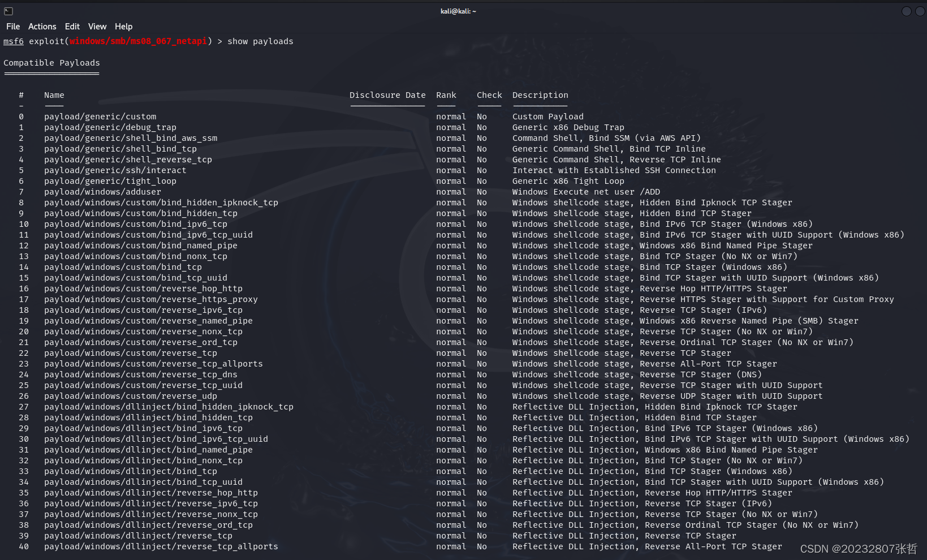The image size is (927, 560).
Task: Select payload/windows/custom/bind_hidden_tcp
Action: tap(141, 213)
